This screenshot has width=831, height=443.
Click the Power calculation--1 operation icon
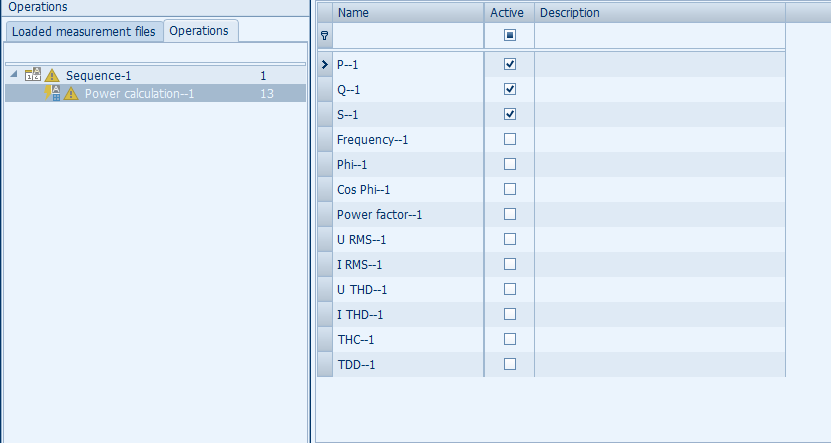click(x=52, y=93)
